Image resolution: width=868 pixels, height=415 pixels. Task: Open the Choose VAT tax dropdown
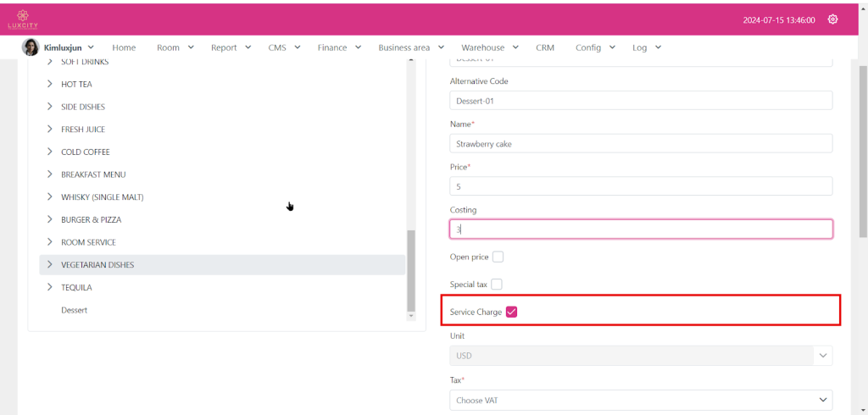click(x=640, y=400)
